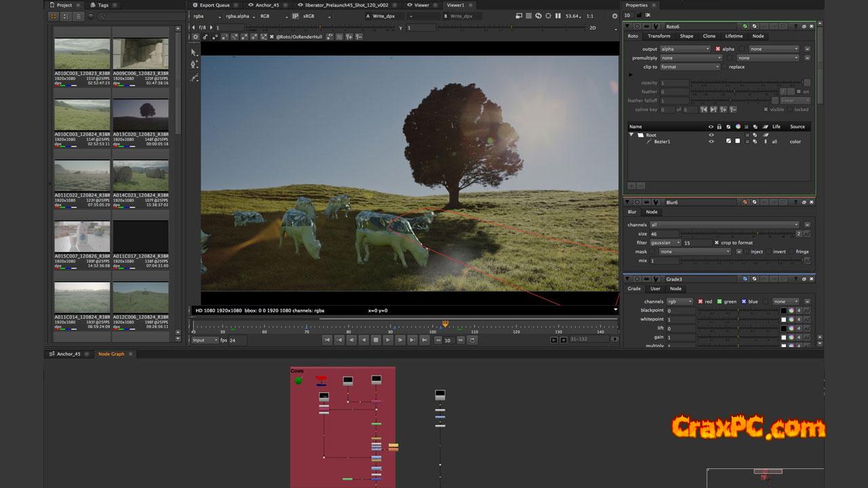The width and height of the screenshot is (868, 488).
Task: Toggle the alpha checkbox in Roto6
Action: click(x=718, y=49)
